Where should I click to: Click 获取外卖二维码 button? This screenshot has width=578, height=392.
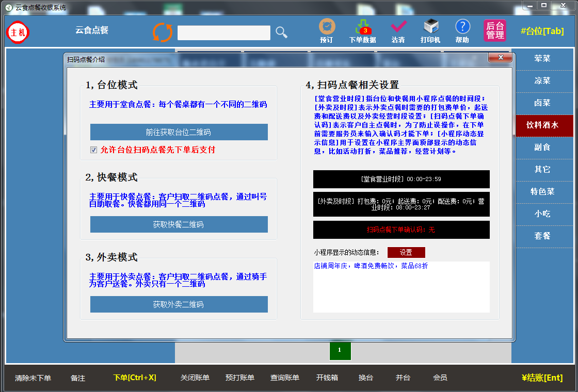(179, 304)
